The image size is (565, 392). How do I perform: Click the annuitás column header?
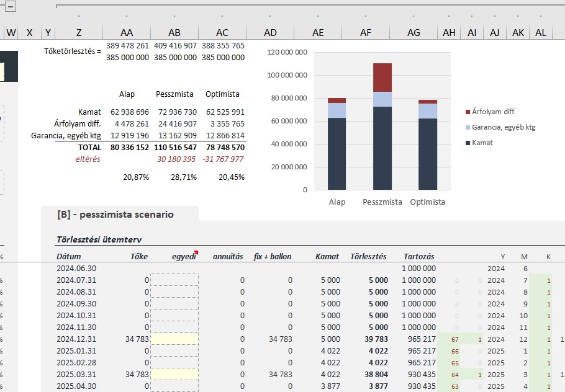point(228,256)
